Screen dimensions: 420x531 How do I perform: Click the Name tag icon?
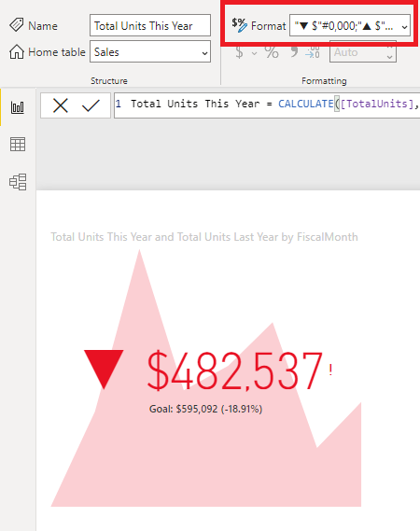(x=17, y=25)
